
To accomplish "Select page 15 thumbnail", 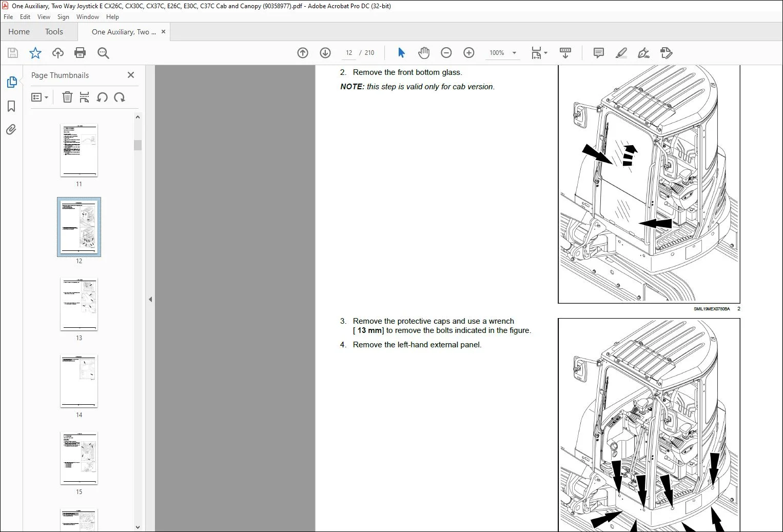I will click(79, 458).
